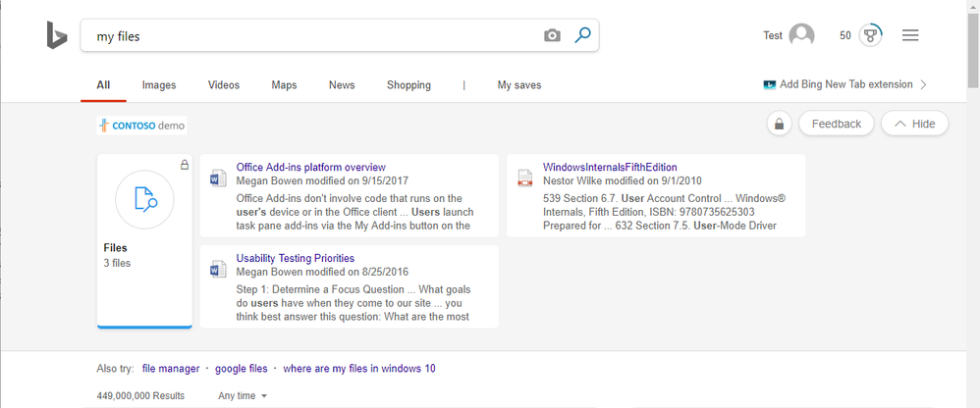Image resolution: width=980 pixels, height=408 pixels.
Task: Open Usability Testing Priorities link
Action: (295, 258)
